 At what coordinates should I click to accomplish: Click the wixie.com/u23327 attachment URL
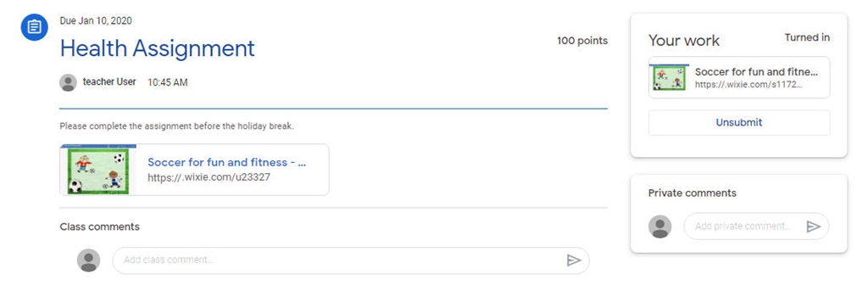click(209, 177)
